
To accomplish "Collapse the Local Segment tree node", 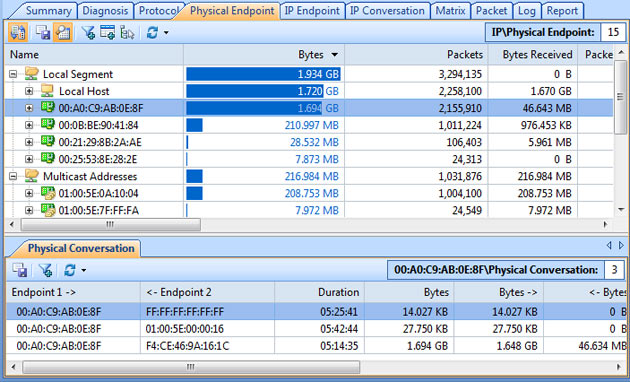I will point(13,74).
